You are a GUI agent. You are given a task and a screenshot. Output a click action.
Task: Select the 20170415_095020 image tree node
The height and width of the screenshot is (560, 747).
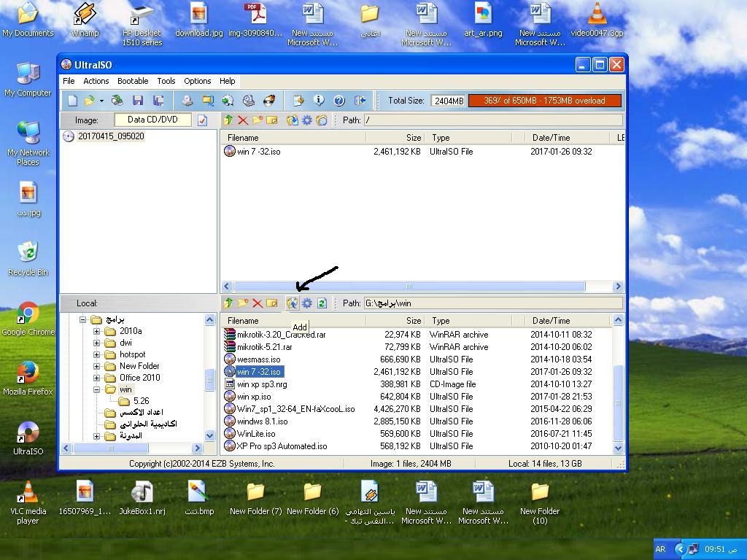[111, 136]
